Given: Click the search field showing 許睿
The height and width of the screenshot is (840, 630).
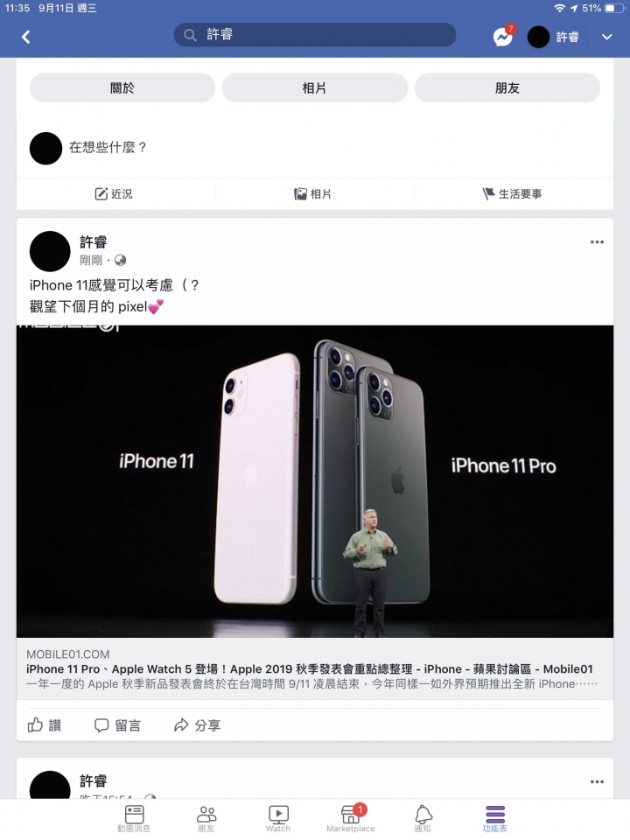Looking at the screenshot, I should pos(314,35).
